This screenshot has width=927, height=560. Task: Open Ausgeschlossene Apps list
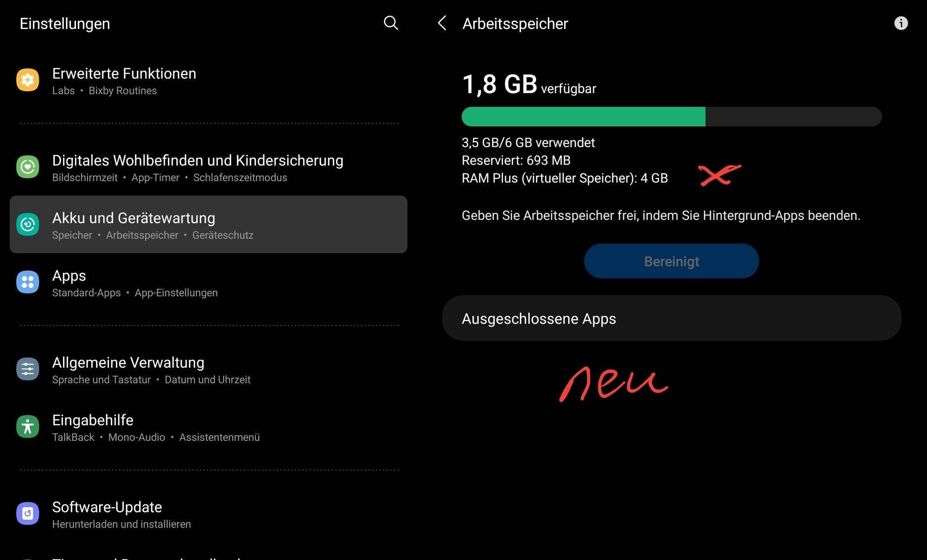coord(671,318)
